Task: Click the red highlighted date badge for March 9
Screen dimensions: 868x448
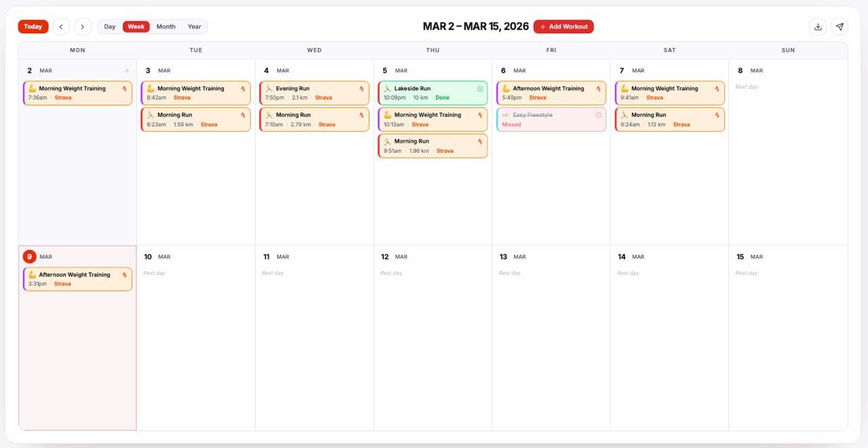Action: [x=29, y=257]
